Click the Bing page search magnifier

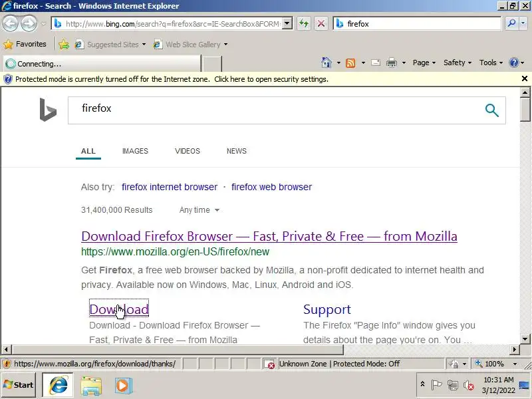[x=492, y=110]
